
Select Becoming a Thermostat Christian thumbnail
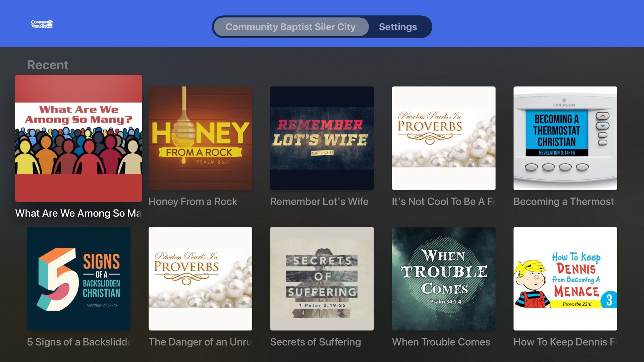(x=565, y=138)
